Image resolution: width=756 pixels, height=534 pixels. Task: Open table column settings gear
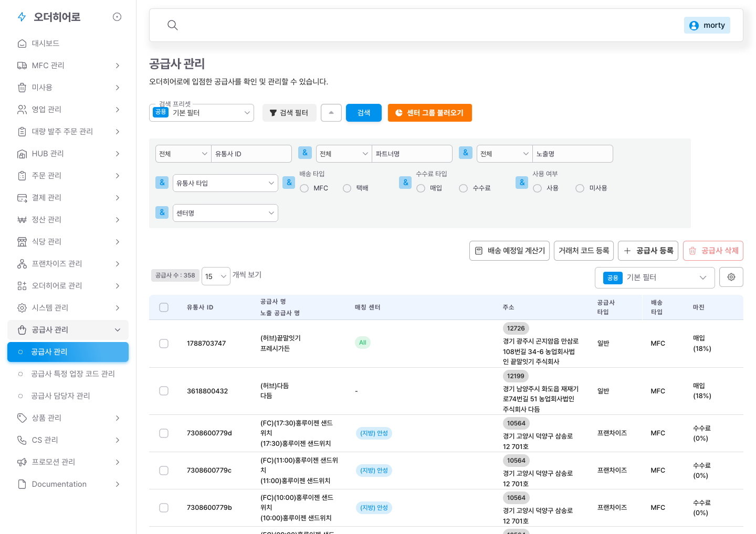click(x=731, y=277)
